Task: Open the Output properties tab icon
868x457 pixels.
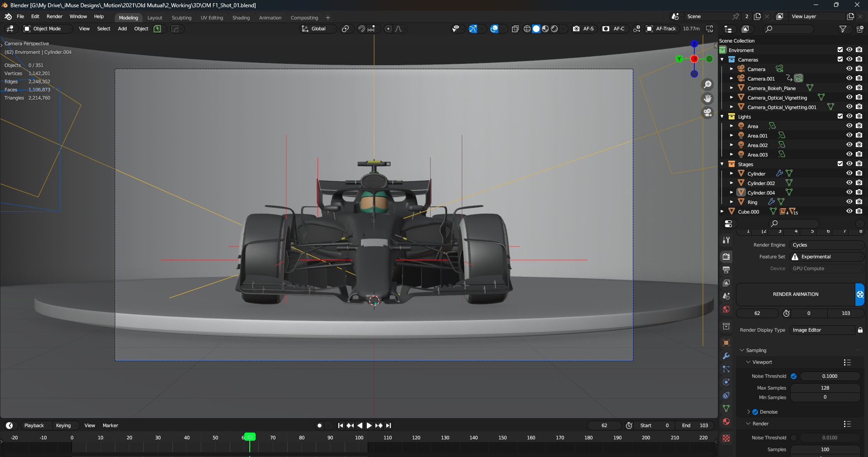Action: [x=726, y=270]
